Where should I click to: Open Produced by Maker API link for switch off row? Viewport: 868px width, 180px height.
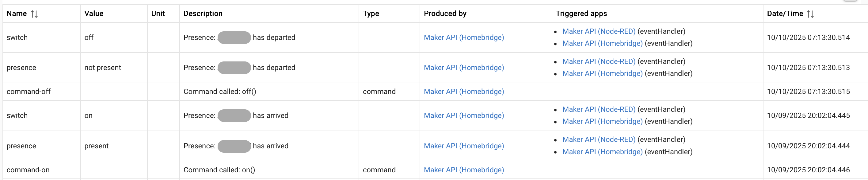464,37
